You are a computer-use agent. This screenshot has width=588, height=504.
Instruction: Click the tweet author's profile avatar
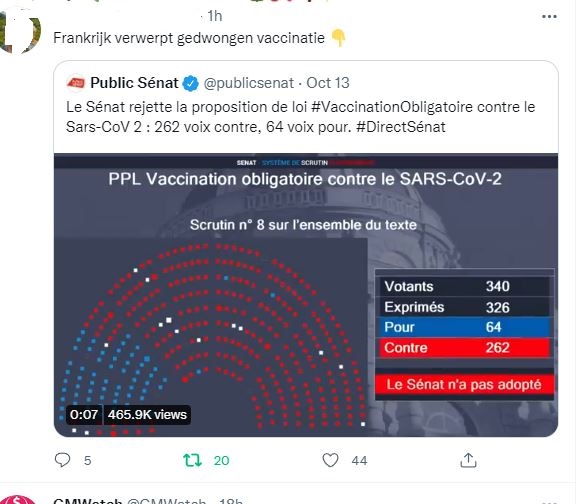[19, 31]
